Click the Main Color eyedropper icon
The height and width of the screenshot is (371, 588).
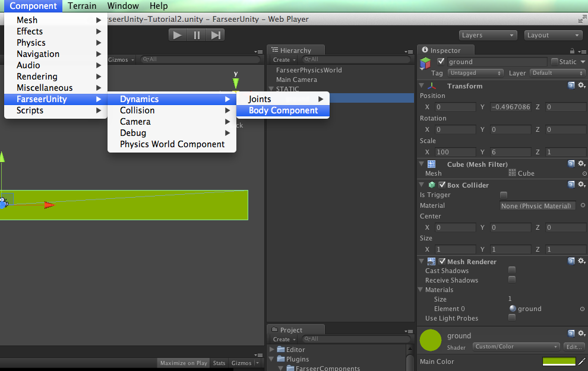[x=582, y=362]
